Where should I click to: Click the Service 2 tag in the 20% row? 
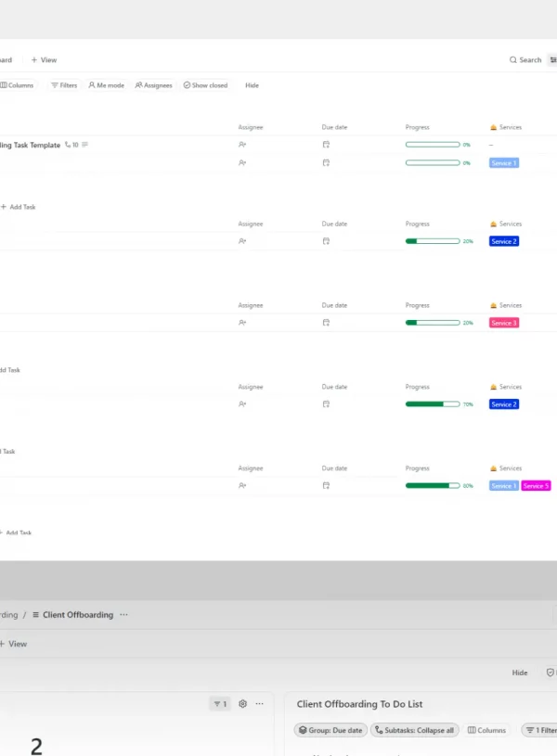pos(504,241)
